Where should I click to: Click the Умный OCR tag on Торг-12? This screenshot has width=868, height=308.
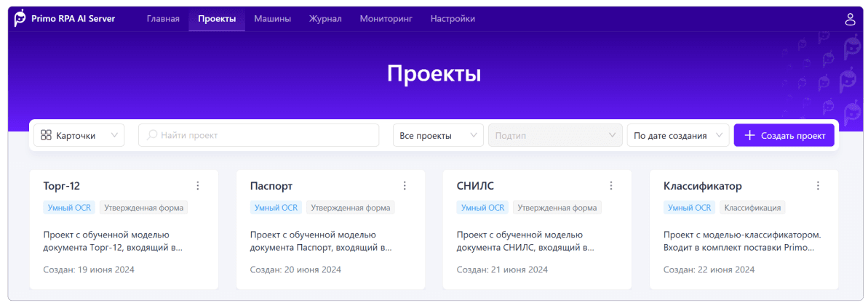point(68,208)
